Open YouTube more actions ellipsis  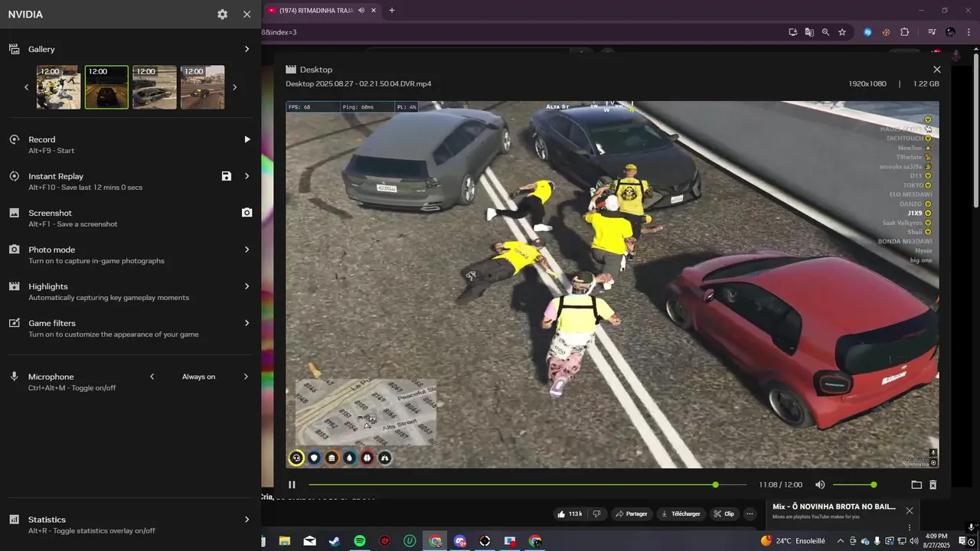pos(751,514)
